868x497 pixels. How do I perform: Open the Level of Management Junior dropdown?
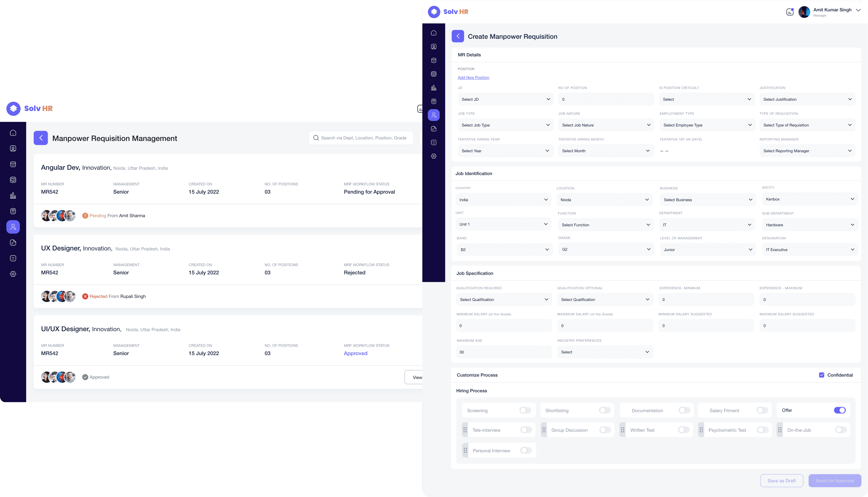click(x=707, y=250)
